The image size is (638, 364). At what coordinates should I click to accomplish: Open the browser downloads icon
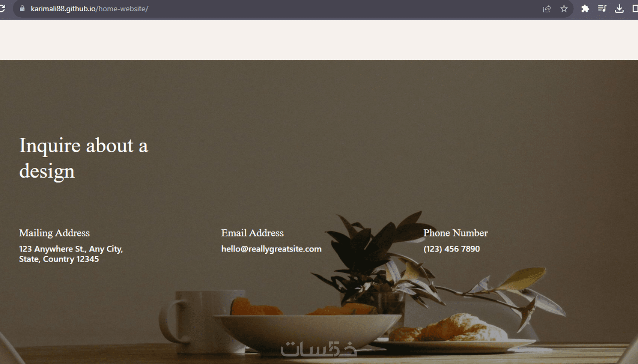tap(619, 9)
